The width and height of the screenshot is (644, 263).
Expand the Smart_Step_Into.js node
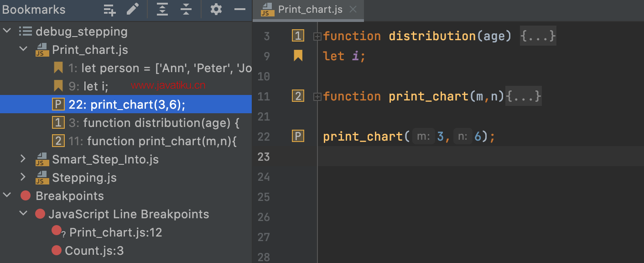[x=24, y=159]
